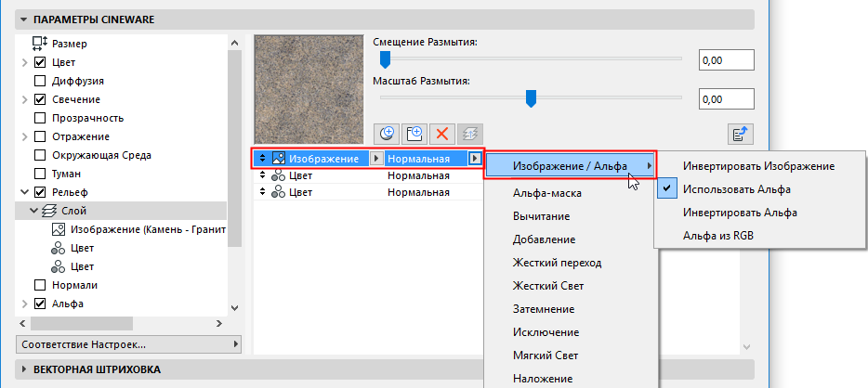This screenshot has width=868, height=388.
Task: Click the Смещение Размытия slider handle
Action: 385,58
